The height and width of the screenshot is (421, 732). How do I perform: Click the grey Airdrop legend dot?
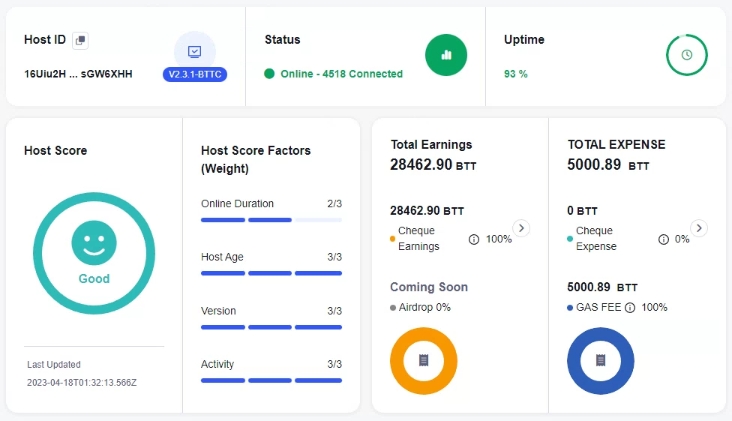point(393,308)
